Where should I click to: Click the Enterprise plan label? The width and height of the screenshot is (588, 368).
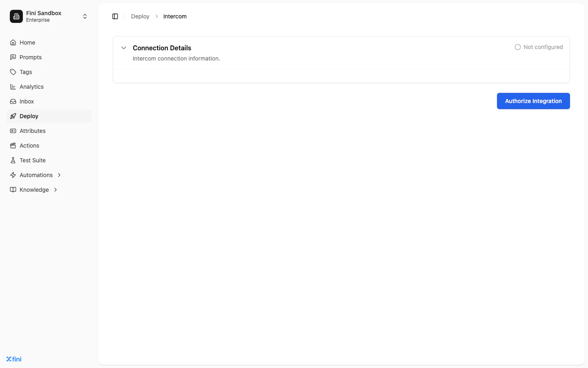[38, 20]
